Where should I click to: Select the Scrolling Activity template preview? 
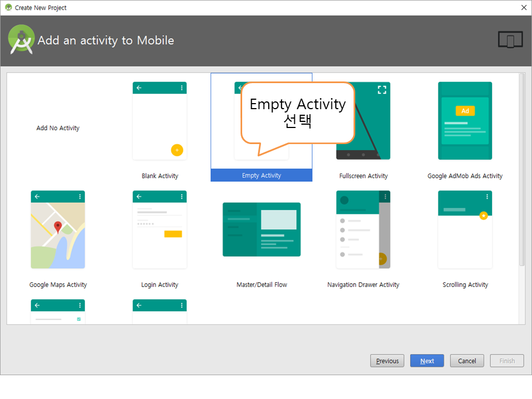(465, 229)
